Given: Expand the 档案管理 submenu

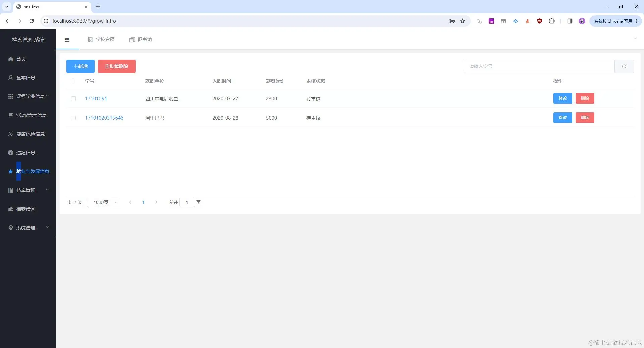Looking at the screenshot, I should pyautogui.click(x=28, y=190).
